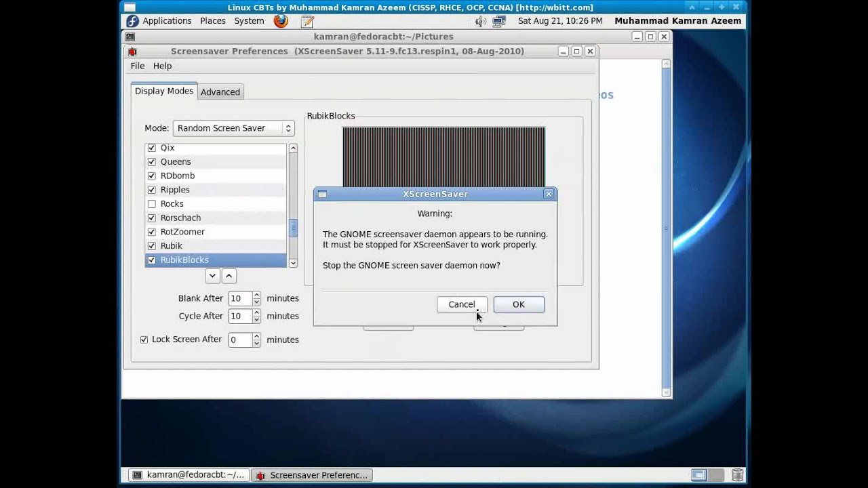Click the XScreenSaver dialog window menu icon
Viewport: 868px width, 488px height.
(x=322, y=195)
